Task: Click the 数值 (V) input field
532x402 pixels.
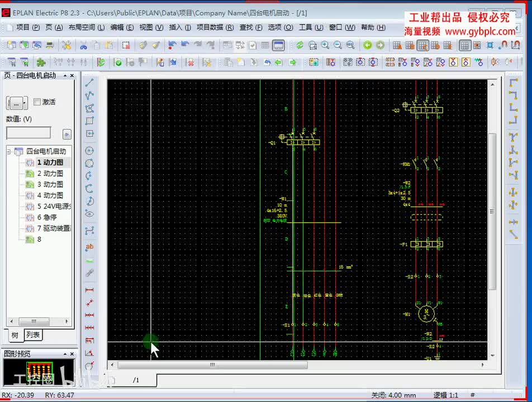Action: coord(28,133)
